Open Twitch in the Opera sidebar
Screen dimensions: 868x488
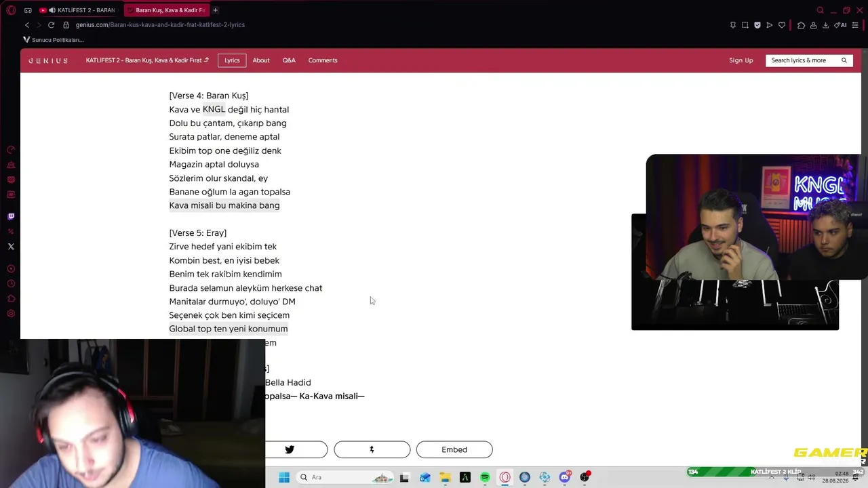pos(11,216)
